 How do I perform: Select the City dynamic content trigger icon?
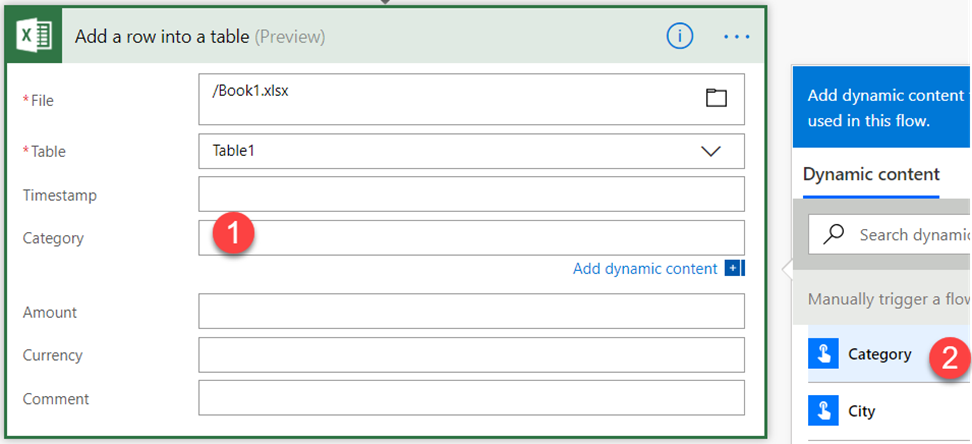pyautogui.click(x=824, y=411)
